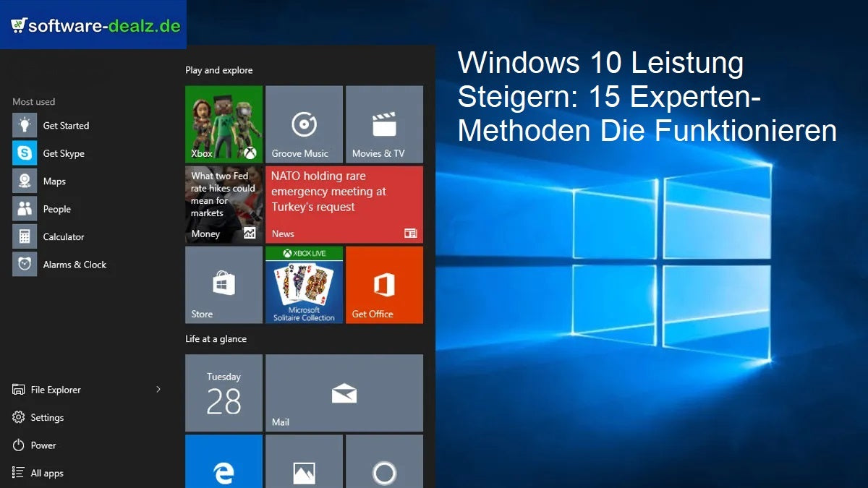The image size is (868, 488).
Task: Open the Xbox tile
Action: [x=224, y=123]
